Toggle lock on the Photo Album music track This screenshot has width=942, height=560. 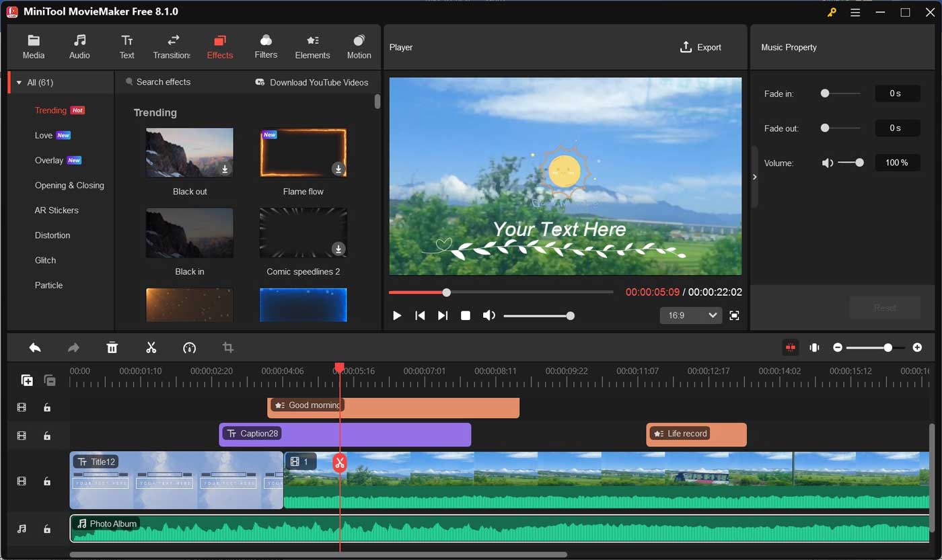47,529
